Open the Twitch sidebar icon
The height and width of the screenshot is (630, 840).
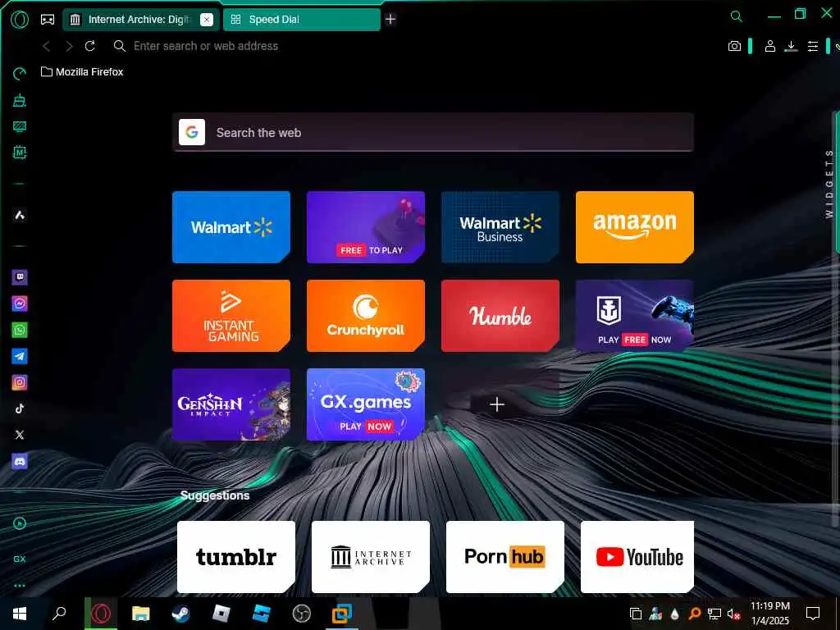click(x=20, y=277)
